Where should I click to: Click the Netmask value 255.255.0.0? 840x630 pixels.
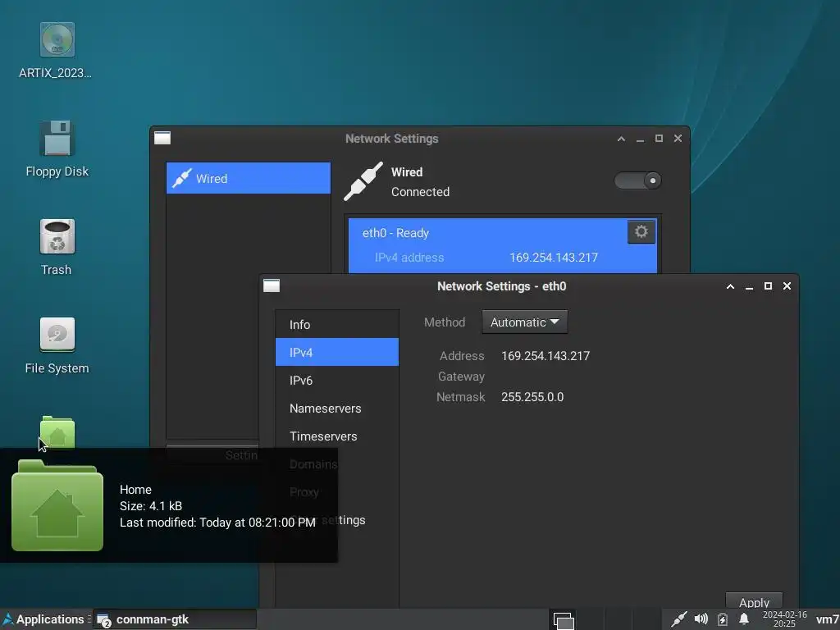(x=532, y=397)
